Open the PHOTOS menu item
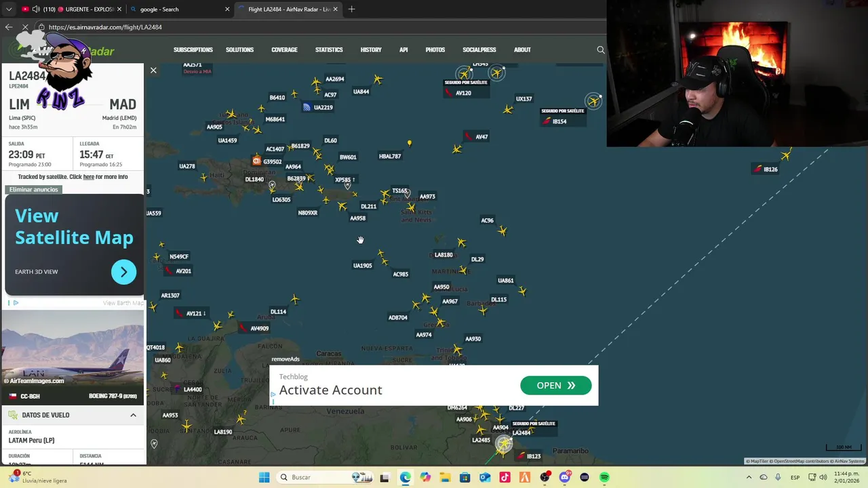The width and height of the screenshot is (868, 488). pos(435,49)
